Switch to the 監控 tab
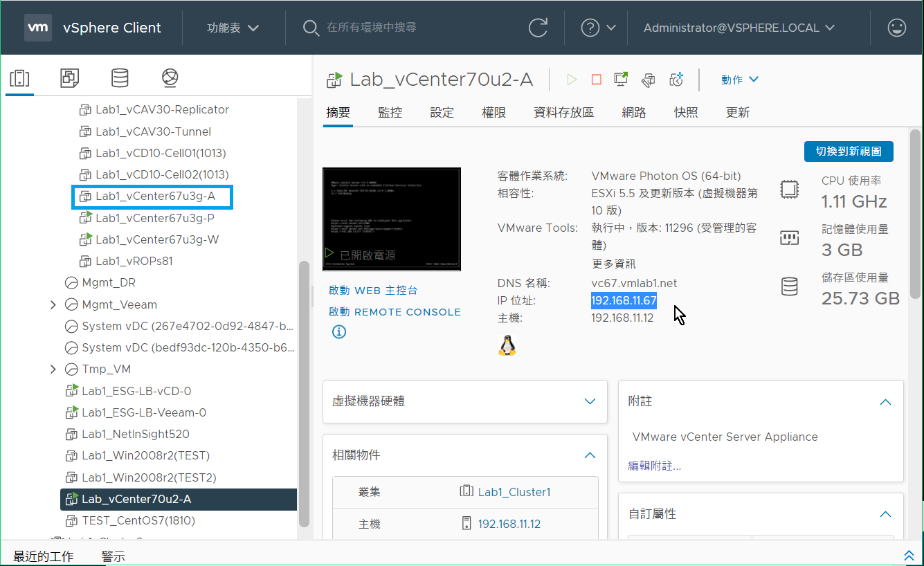This screenshot has width=924, height=566. point(390,113)
